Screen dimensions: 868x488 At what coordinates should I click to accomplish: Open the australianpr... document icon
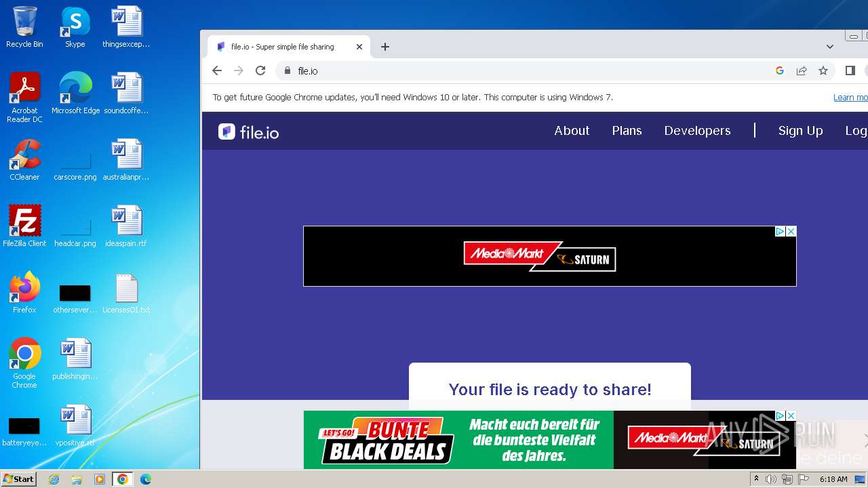coord(126,160)
